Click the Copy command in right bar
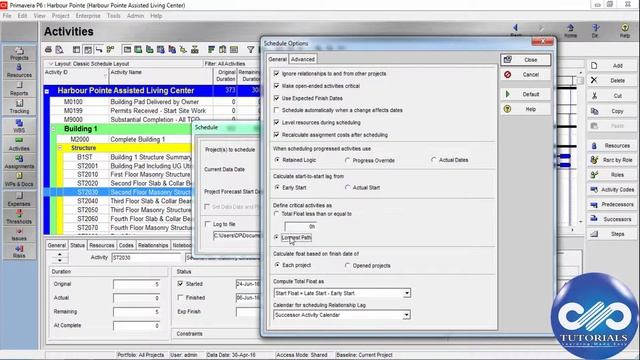Viewport: 640px width, 360px height. (612, 111)
